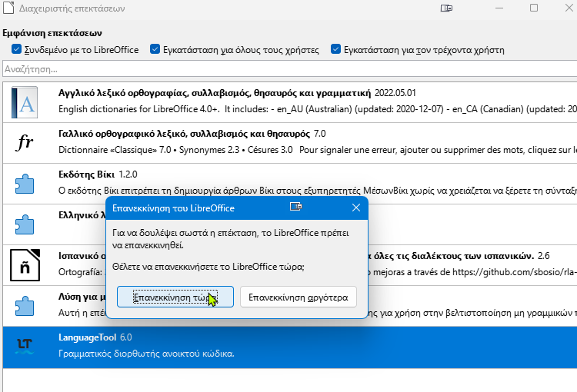
Task: Click the English dictionaries description text
Action: [318, 109]
